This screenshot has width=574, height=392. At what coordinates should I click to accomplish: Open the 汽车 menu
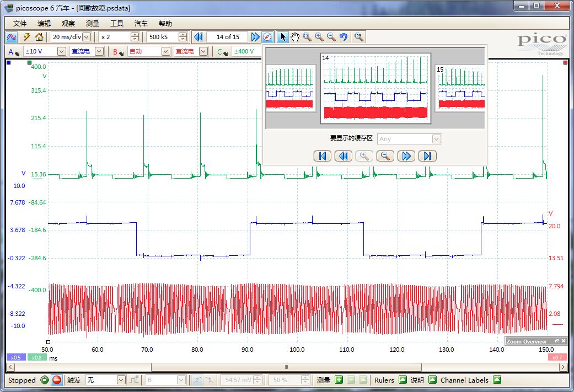[x=141, y=24]
